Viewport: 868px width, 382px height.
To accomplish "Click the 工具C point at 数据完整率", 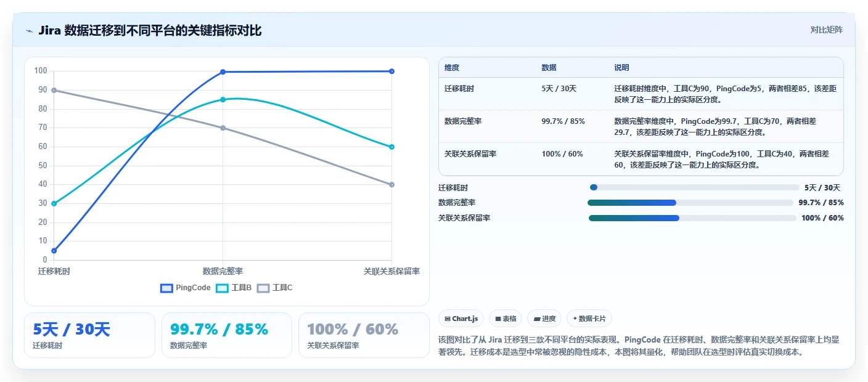I will [223, 128].
